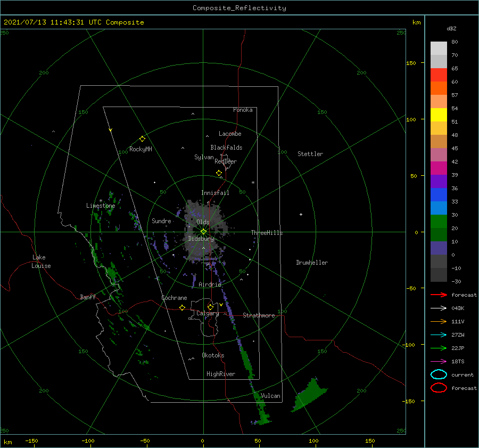Click the Sylvan town label
Viewport: 479px width, 448px height.
pos(204,157)
